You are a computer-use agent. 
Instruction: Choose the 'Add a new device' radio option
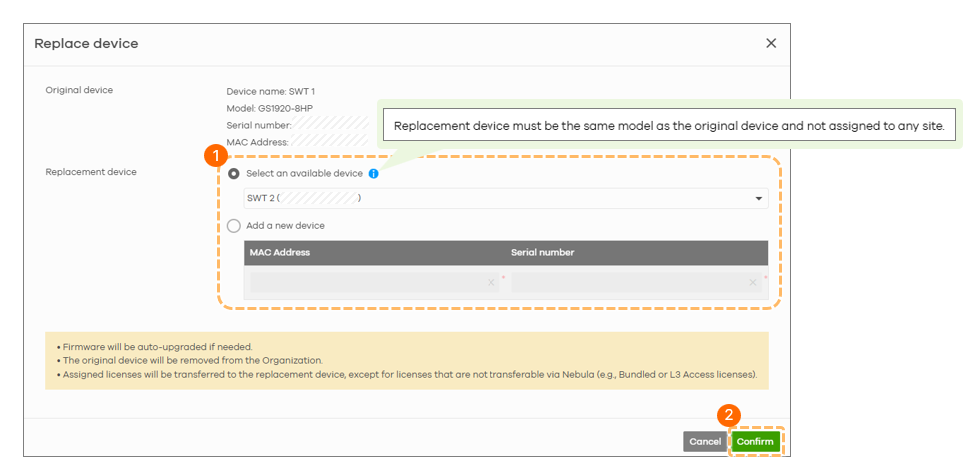click(233, 226)
